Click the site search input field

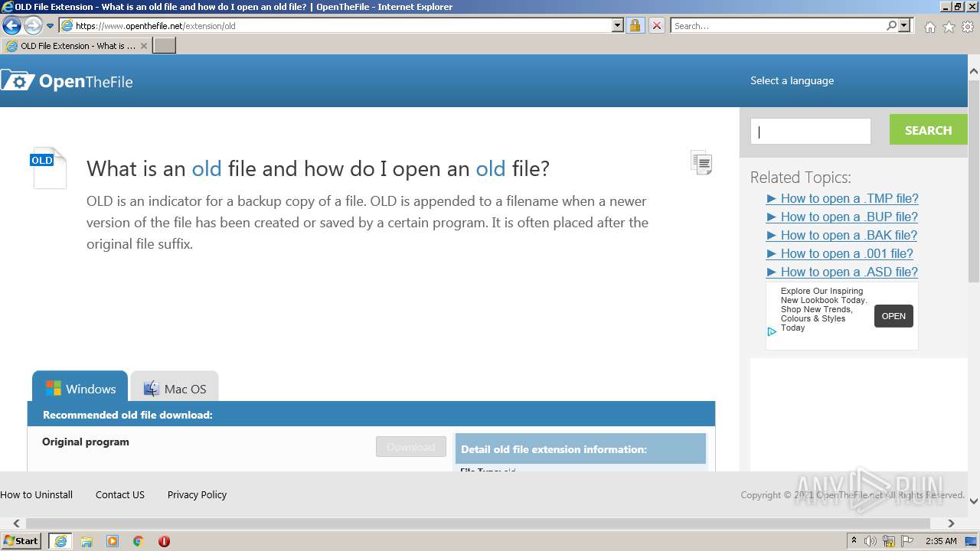811,131
